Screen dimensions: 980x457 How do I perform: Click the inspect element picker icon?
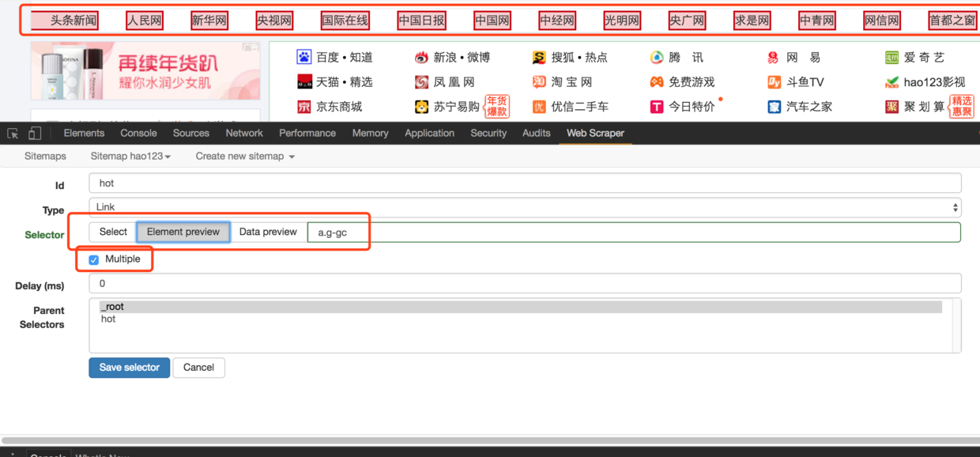(13, 133)
